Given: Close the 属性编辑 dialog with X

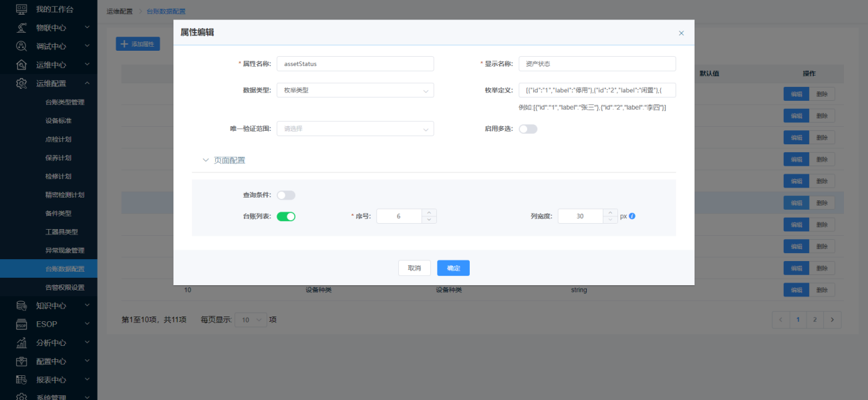Looking at the screenshot, I should click(681, 33).
